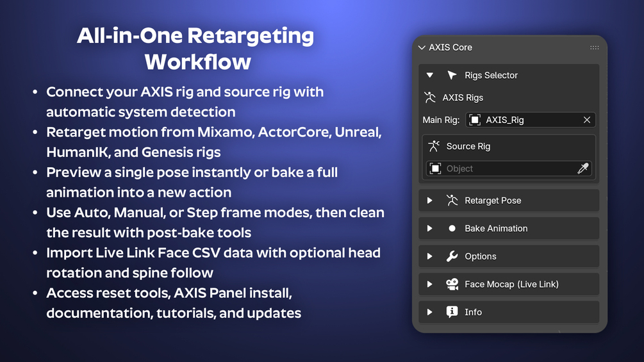This screenshot has width=644, height=362.
Task: Collapse the Rigs Selector section triangle
Action: [x=429, y=75]
